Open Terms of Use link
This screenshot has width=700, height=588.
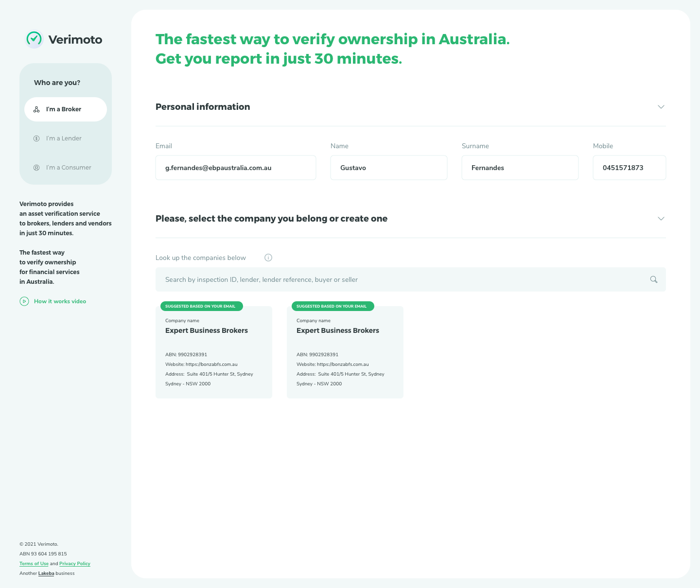(34, 564)
